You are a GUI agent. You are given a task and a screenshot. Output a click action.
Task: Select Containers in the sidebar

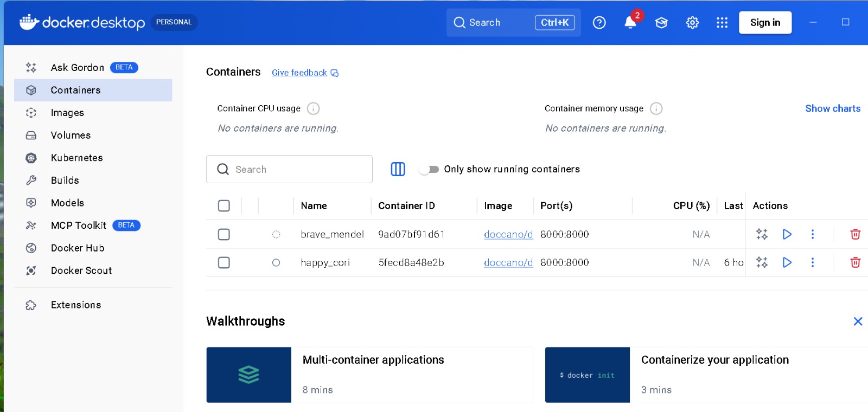pyautogui.click(x=93, y=90)
